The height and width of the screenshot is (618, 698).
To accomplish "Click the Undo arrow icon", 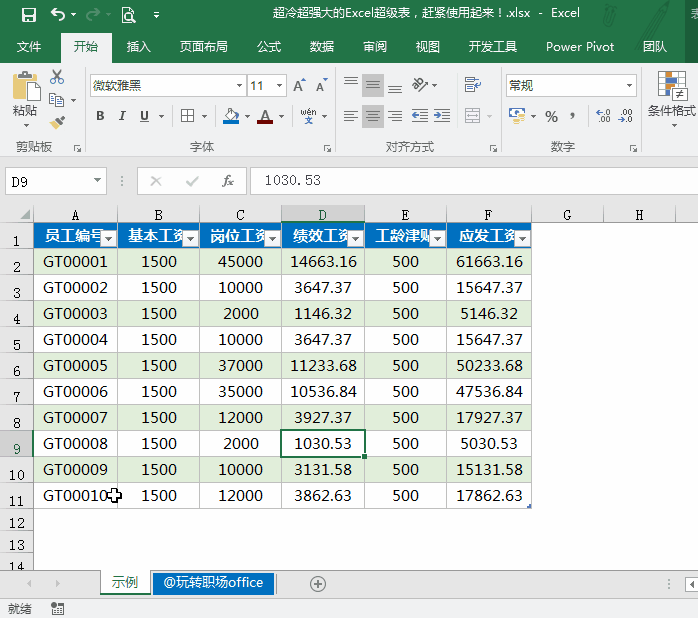I will click(58, 15).
